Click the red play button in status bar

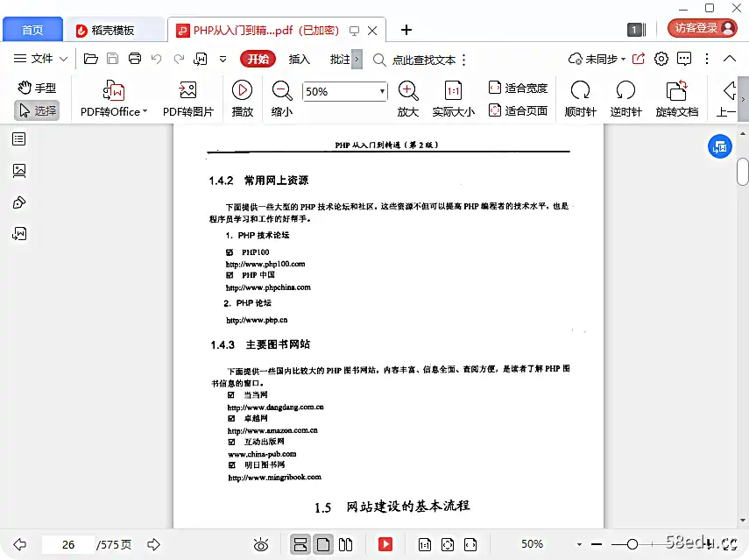coord(385,544)
